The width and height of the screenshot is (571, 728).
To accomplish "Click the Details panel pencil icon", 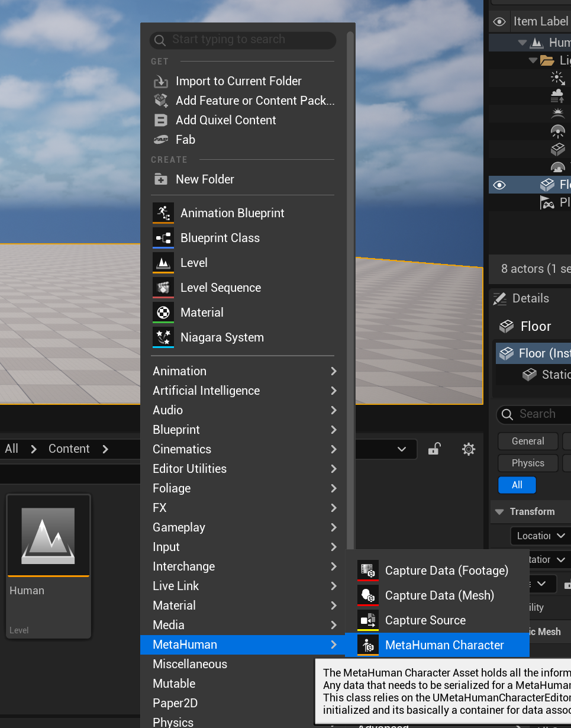I will pos(500,298).
